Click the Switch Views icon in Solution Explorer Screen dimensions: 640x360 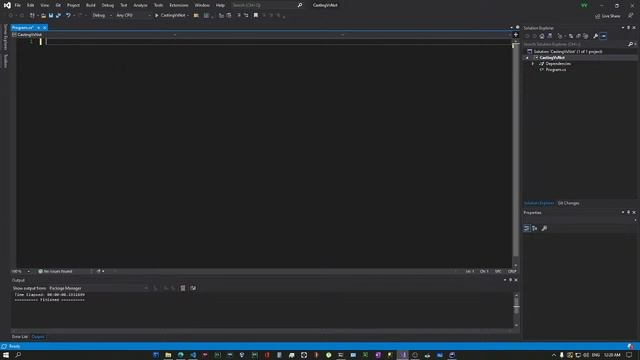[550, 36]
